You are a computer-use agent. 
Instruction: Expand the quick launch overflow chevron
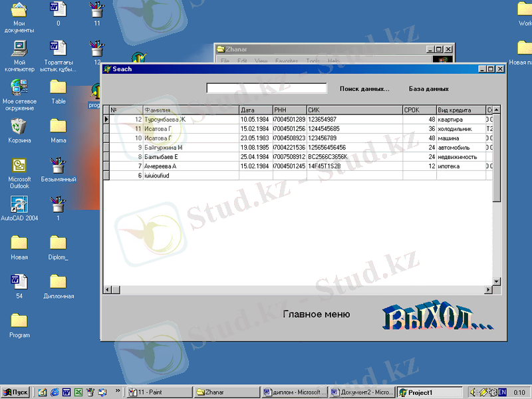tap(118, 390)
